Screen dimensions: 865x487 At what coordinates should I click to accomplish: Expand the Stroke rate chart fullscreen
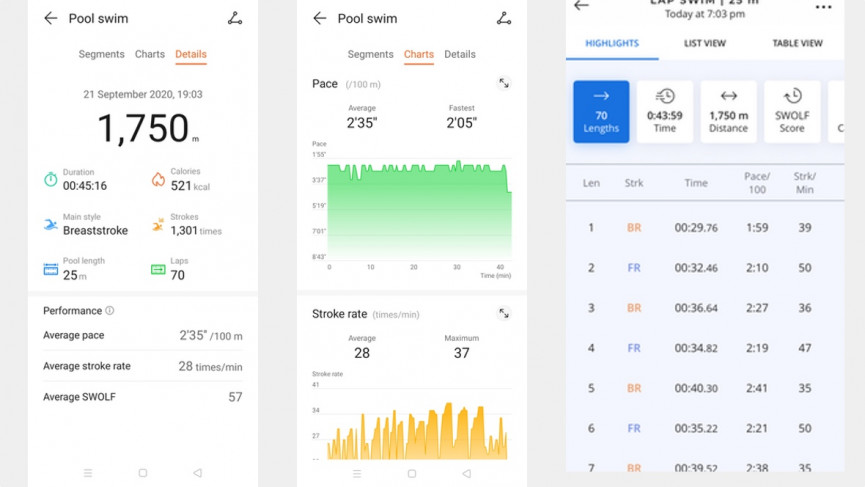pos(504,314)
